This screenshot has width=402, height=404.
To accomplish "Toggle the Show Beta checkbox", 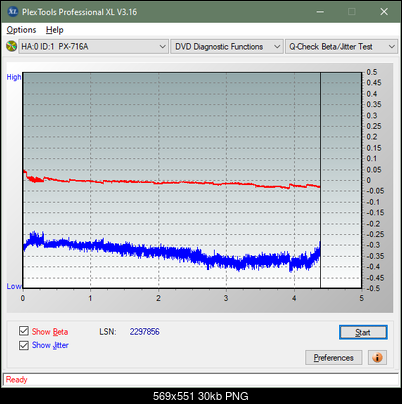I will coord(24,331).
